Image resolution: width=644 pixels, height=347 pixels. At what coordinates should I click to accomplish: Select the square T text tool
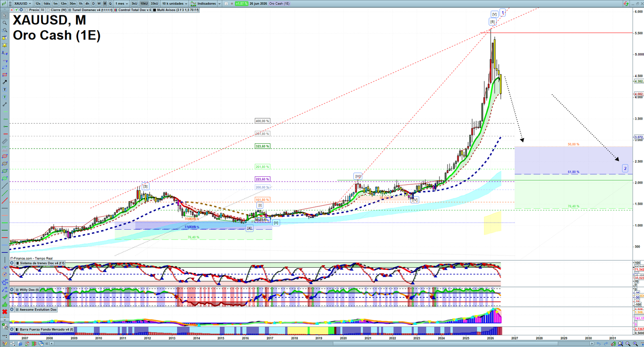[x=5, y=89]
